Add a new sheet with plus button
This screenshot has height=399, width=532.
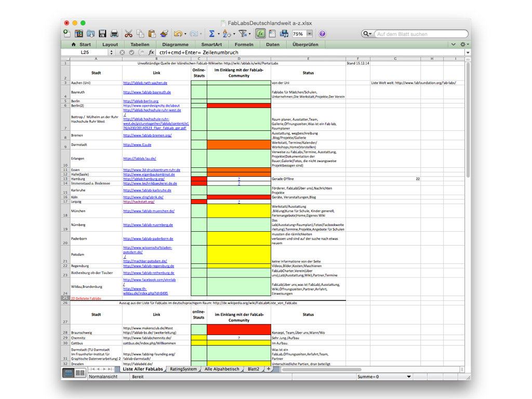tap(269, 369)
